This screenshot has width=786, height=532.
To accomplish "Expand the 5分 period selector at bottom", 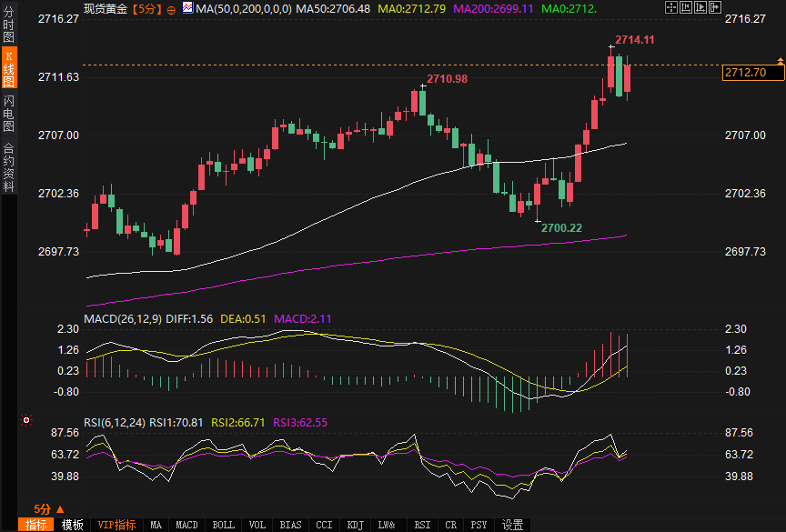I will click(x=49, y=509).
